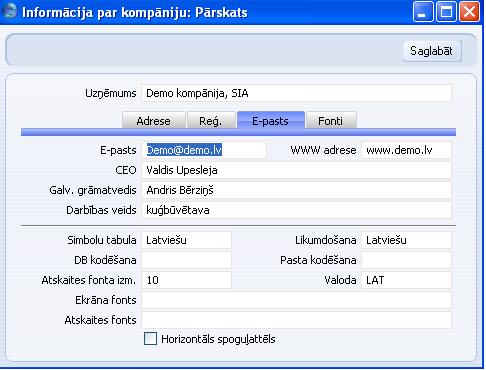
Task: Minimize the Informācija par kompāniju window
Action: 423,12
